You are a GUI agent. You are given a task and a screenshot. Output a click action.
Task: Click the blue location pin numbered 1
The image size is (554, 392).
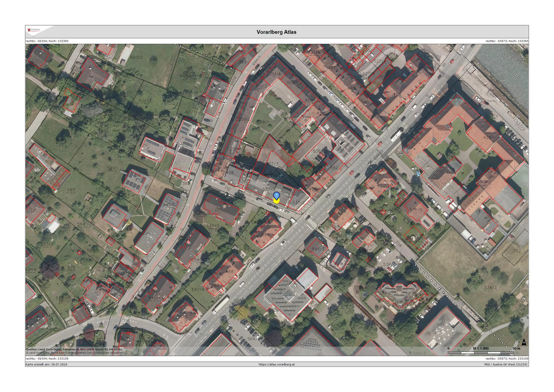coord(276,196)
